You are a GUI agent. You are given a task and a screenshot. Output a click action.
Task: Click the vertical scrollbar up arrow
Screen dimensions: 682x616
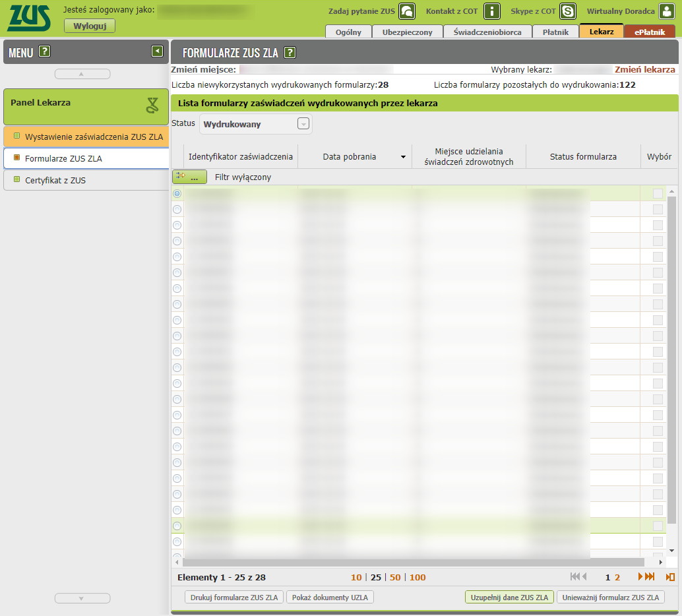coord(671,191)
